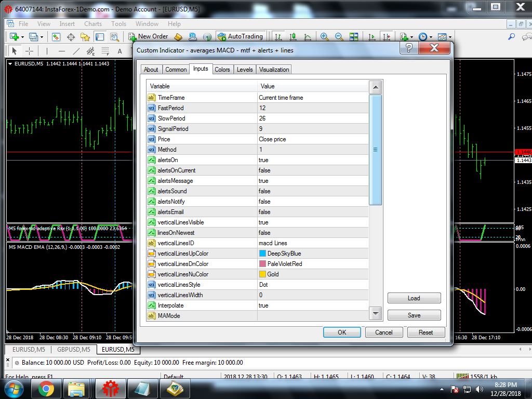Screen dimensions: 532x399
Task: Click the Load button
Action: pyautogui.click(x=414, y=298)
